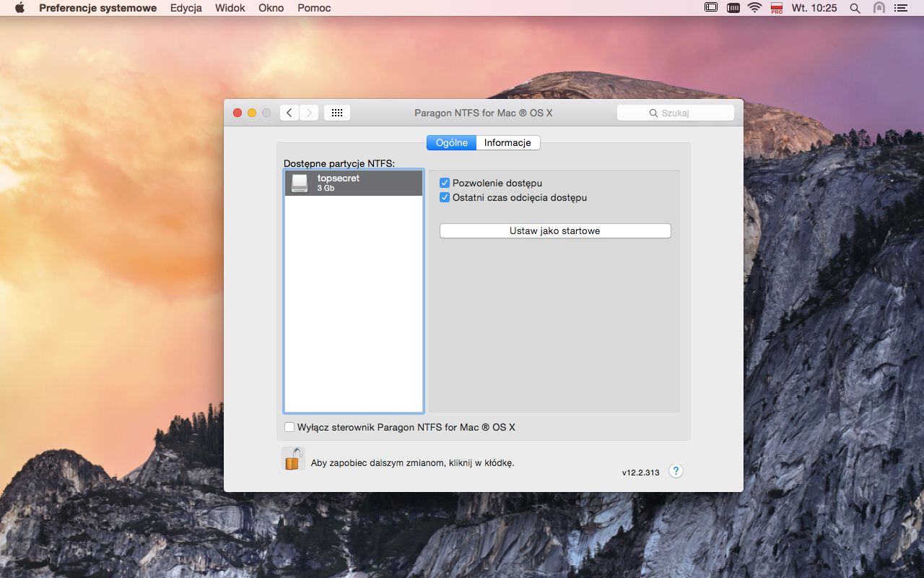Uncheck Ostatni czas odcięcia dostępu checkbox
The image size is (924, 578).
pos(445,197)
